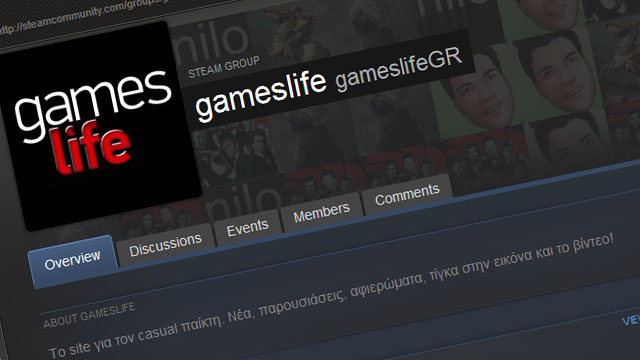Click the partially visible VIEW link
Screen dimensions: 640x360
point(631,320)
